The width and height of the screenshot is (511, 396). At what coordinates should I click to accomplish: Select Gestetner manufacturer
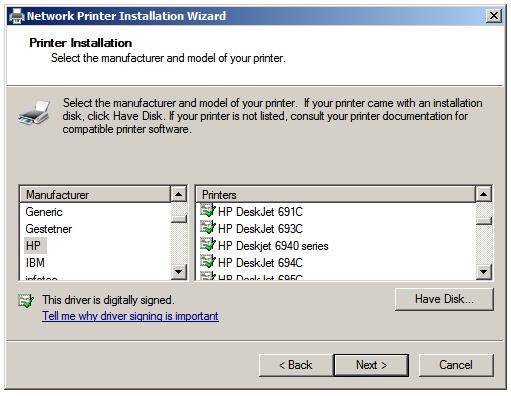[49, 229]
